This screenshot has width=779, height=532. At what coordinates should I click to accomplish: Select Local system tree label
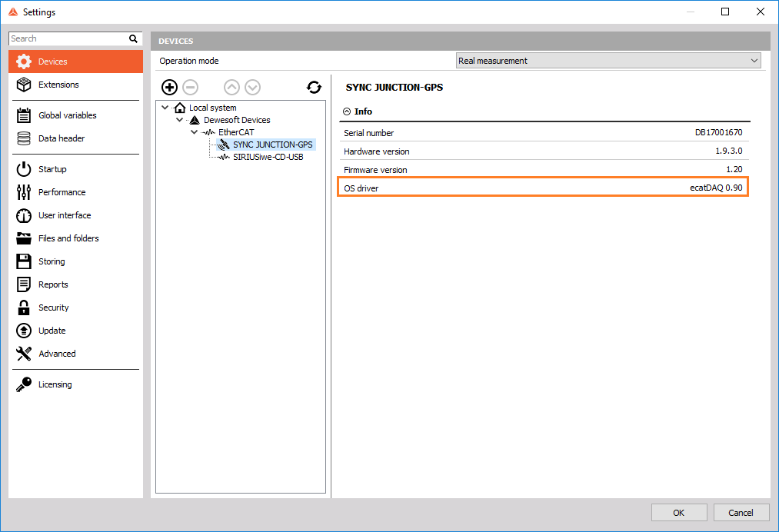[x=213, y=108]
